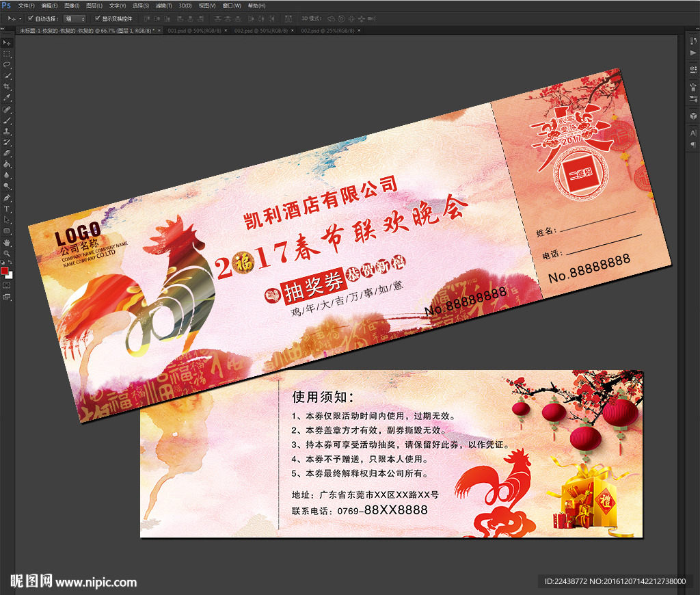Select the Eyedropper tool
This screenshot has height=595, width=700.
(x=7, y=98)
